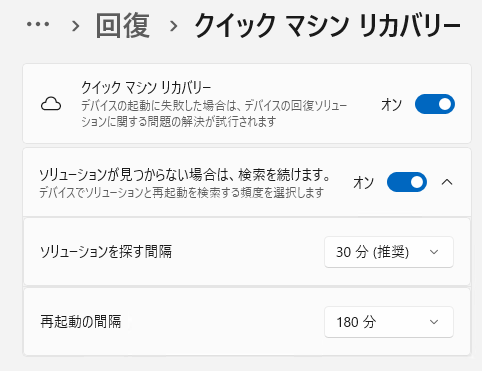
Task: Open the ソリューションを探す間隔 dropdown
Action: 389,252
